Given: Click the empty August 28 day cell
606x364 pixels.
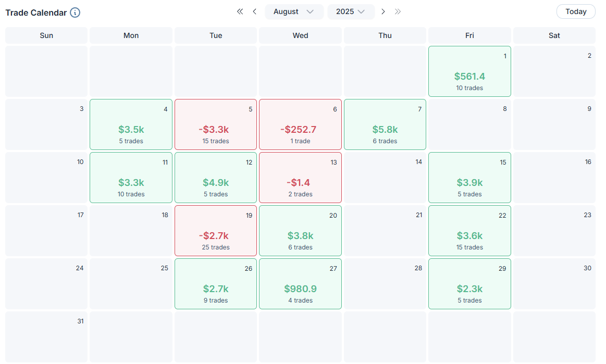Looking at the screenshot, I should [385, 284].
